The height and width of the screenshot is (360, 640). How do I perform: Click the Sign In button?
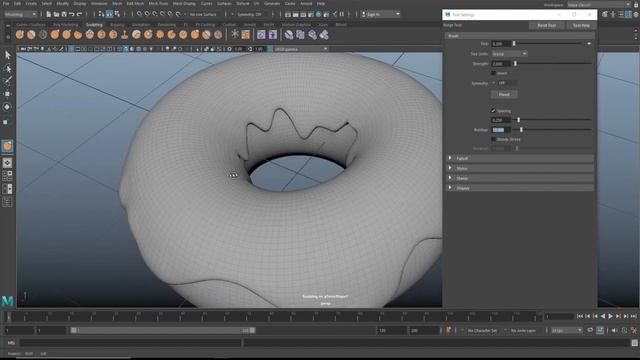point(380,14)
